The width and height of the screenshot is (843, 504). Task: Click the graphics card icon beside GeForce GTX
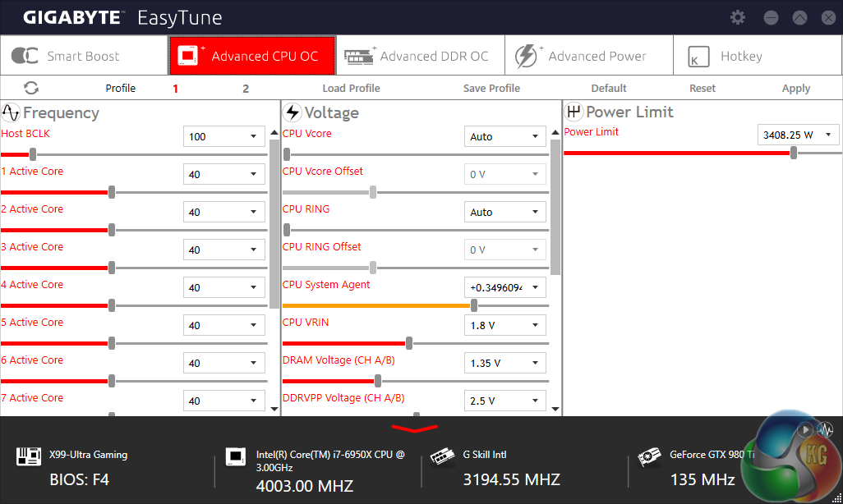click(x=649, y=457)
